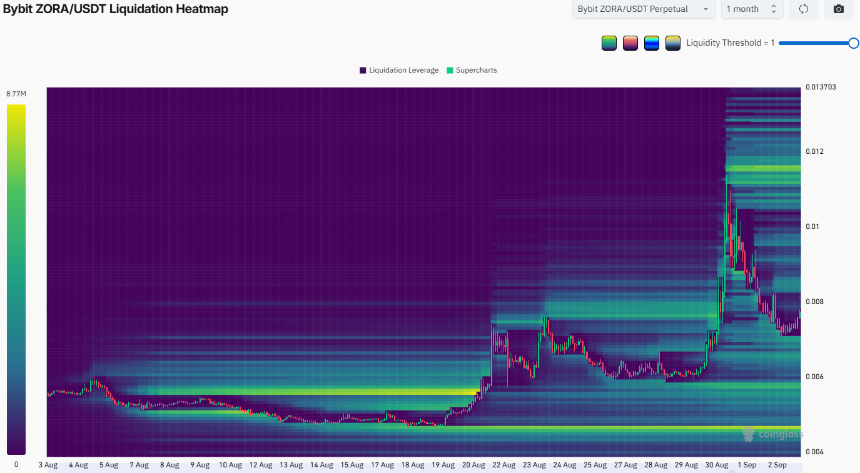Image resolution: width=860 pixels, height=473 pixels.
Task: Click the 0.013703 price axis label
Action: point(821,87)
